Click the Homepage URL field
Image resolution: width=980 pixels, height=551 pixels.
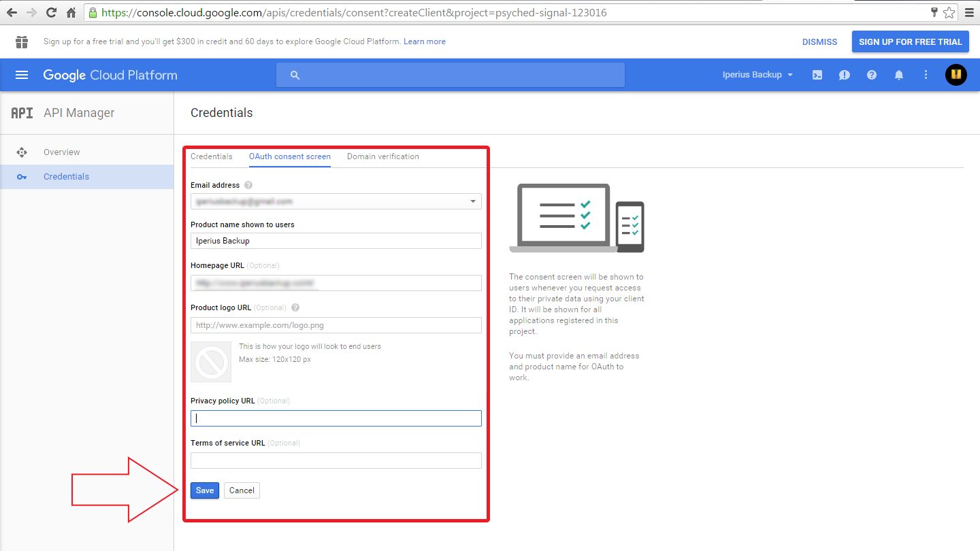(x=336, y=283)
